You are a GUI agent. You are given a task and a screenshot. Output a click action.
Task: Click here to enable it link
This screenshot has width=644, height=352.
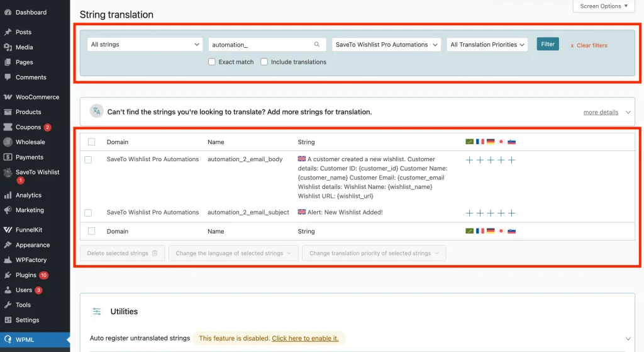(305, 338)
